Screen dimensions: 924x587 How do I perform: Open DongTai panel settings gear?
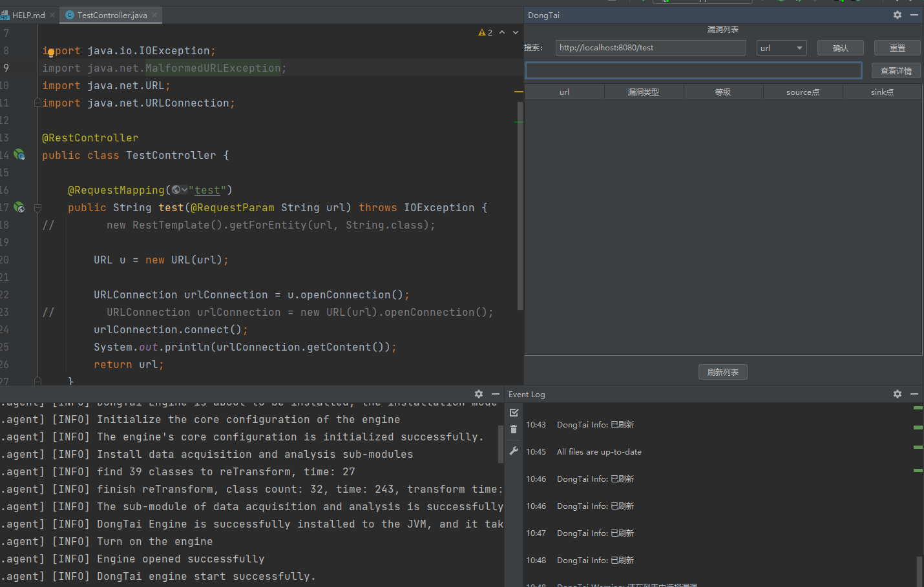tap(897, 15)
